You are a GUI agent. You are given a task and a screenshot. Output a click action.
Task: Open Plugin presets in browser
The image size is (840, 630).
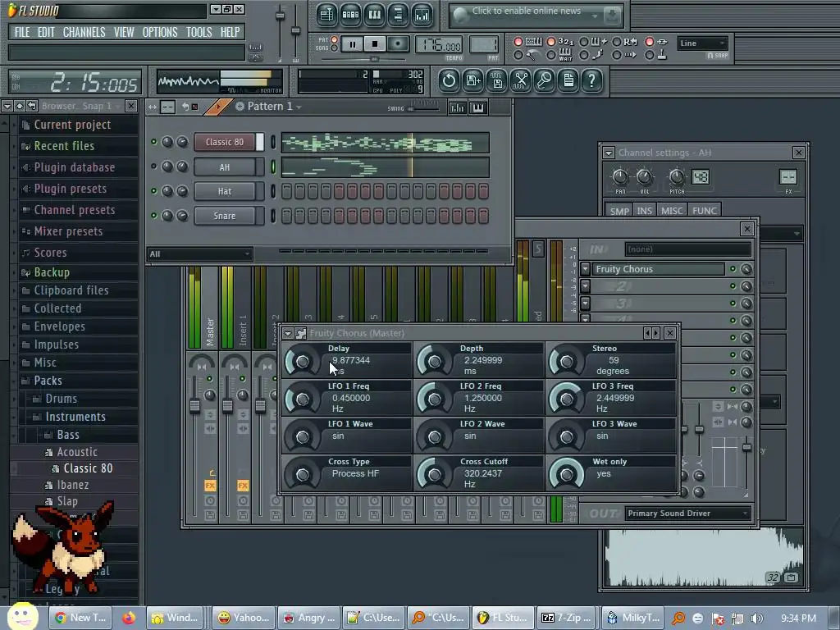[x=71, y=189]
